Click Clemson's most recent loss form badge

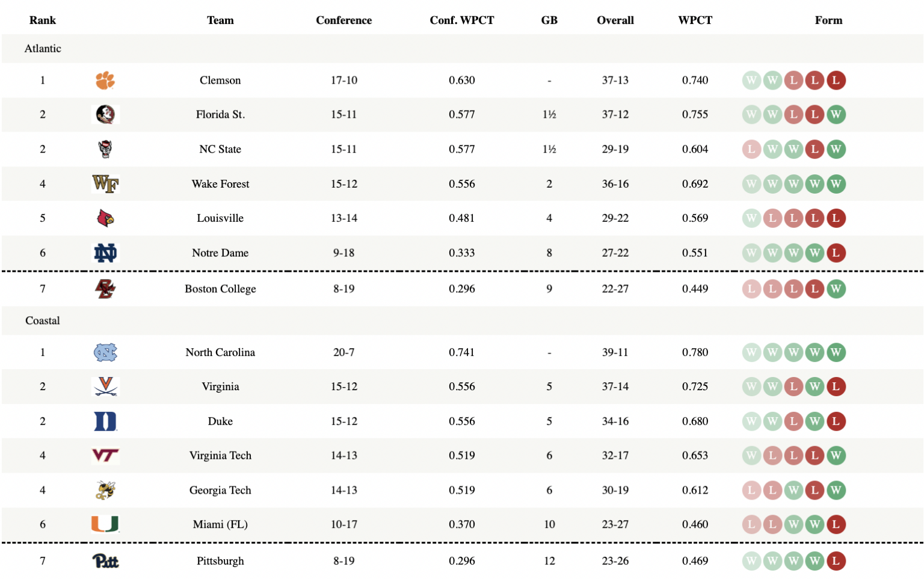(x=836, y=81)
